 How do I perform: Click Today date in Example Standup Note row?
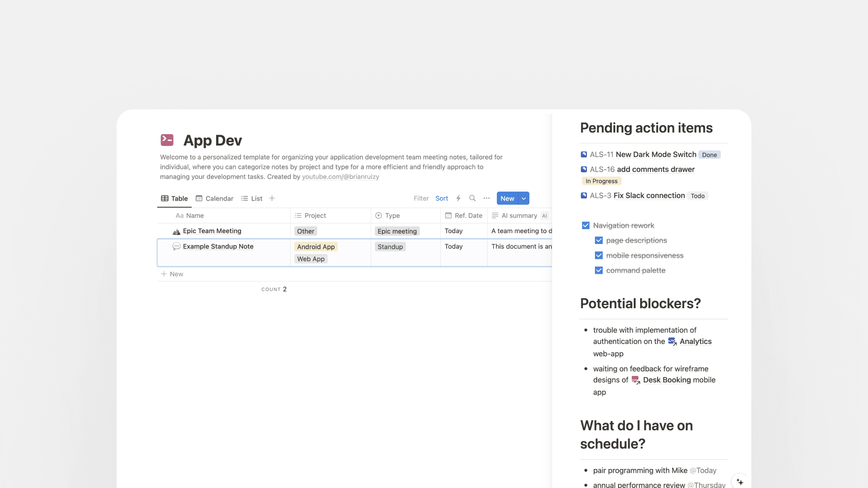[x=453, y=246]
